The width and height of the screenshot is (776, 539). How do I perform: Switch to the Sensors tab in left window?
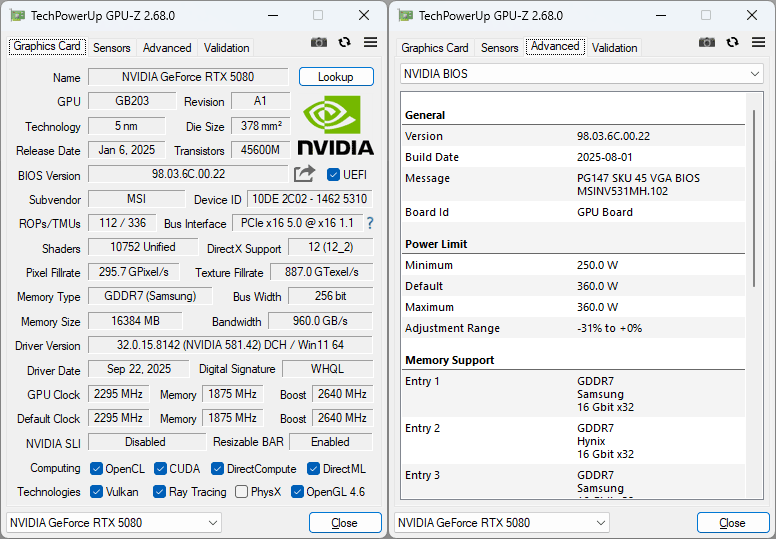click(112, 48)
